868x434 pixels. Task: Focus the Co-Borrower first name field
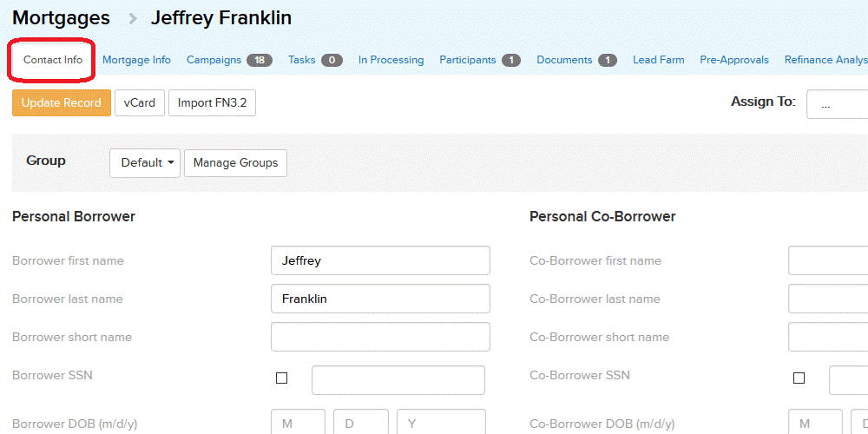828,260
